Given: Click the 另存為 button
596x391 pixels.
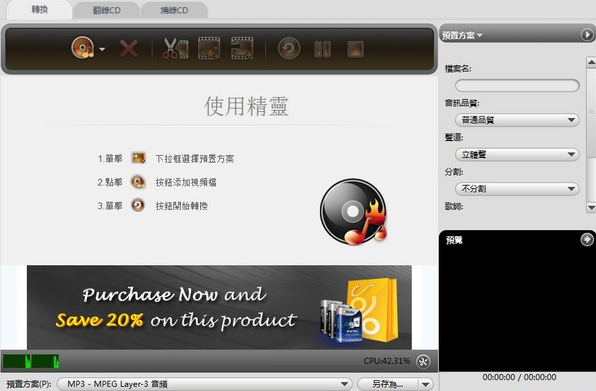Looking at the screenshot, I should 388,384.
